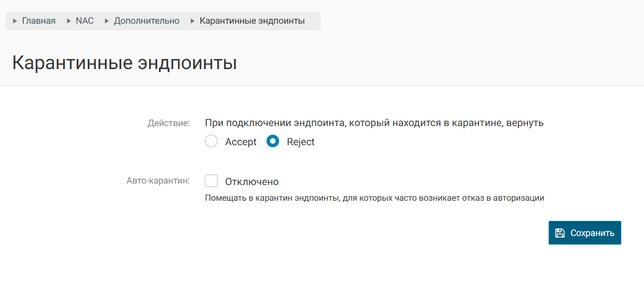Image resolution: width=644 pixels, height=292 pixels.
Task: Click the Accept option label
Action: 241,142
